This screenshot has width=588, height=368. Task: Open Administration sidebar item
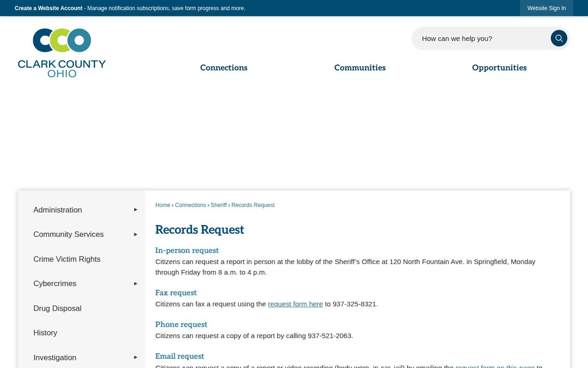(58, 210)
